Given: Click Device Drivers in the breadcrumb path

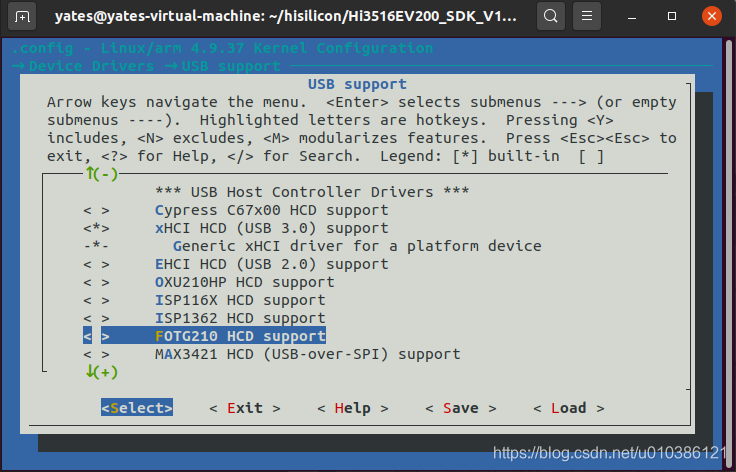Looking at the screenshot, I should [92, 66].
